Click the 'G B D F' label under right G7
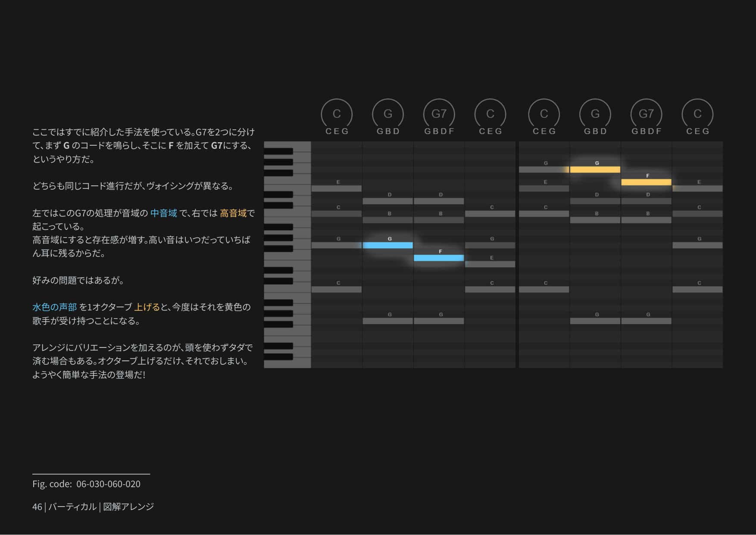Image resolution: width=756 pixels, height=535 pixels. tap(647, 131)
